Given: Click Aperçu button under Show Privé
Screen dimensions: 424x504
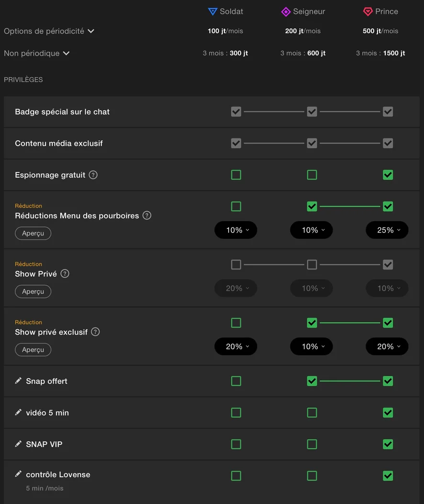Looking at the screenshot, I should point(33,291).
